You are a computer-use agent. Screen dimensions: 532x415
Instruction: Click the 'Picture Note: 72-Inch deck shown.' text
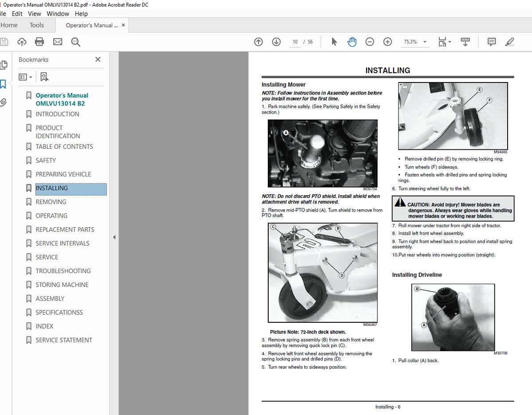click(308, 332)
